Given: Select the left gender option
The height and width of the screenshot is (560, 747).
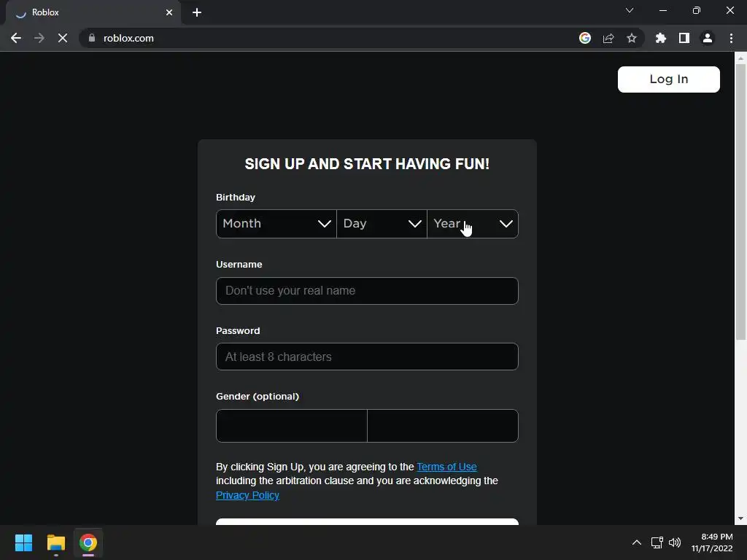Looking at the screenshot, I should 292,426.
